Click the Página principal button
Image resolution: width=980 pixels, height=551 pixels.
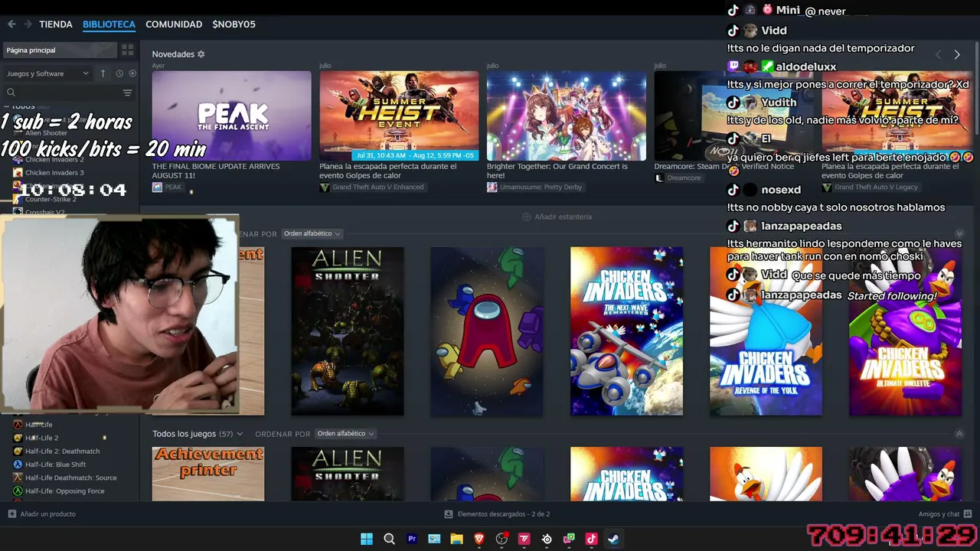coord(60,50)
